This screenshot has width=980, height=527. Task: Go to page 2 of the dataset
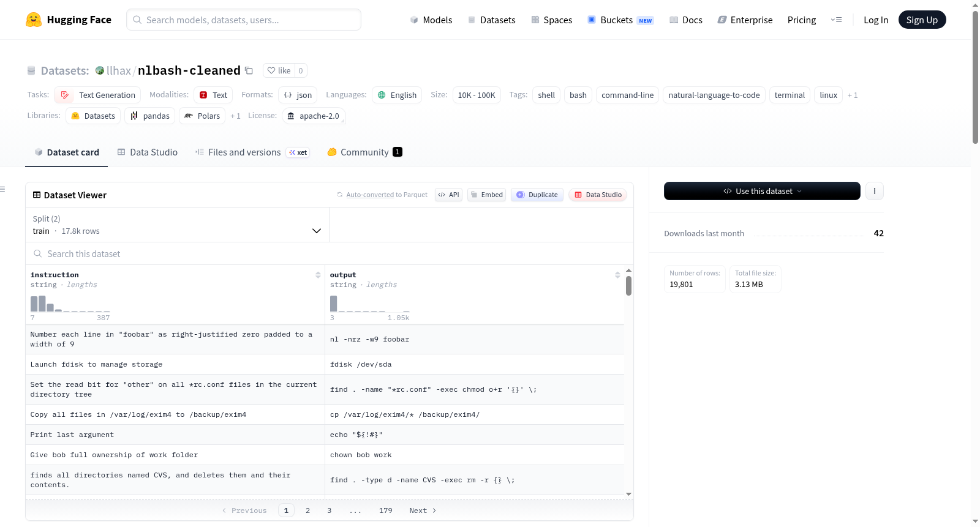click(x=307, y=510)
